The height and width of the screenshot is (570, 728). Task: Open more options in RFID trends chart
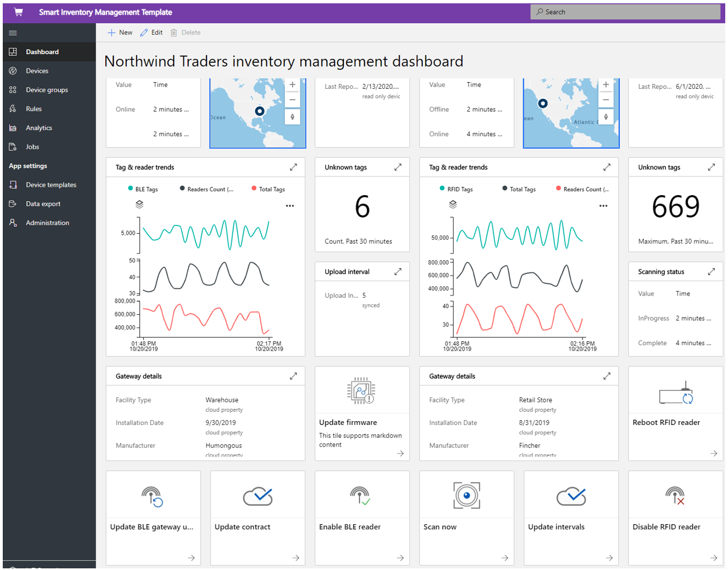coord(603,206)
